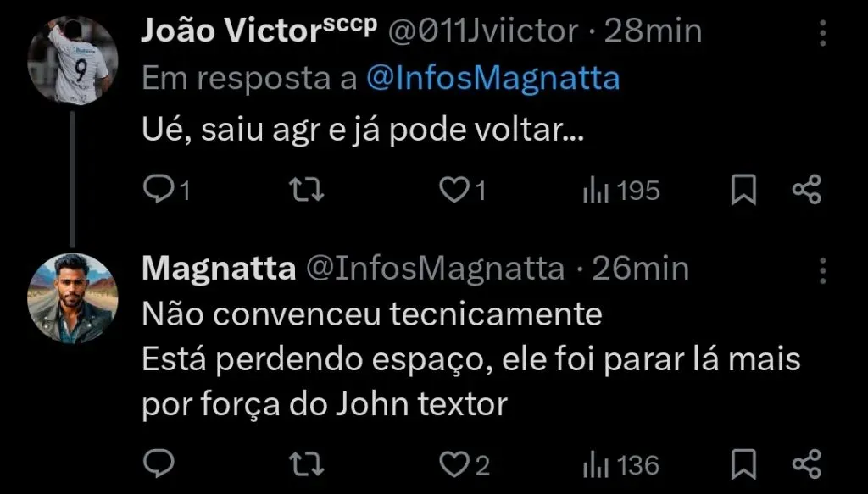The image size is (868, 494).
Task: Like Magnatta's tweet with 2 likes
Action: point(454,463)
